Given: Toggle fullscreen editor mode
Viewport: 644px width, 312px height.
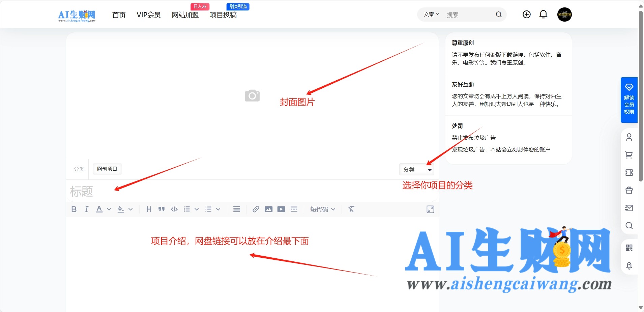Looking at the screenshot, I should (430, 209).
